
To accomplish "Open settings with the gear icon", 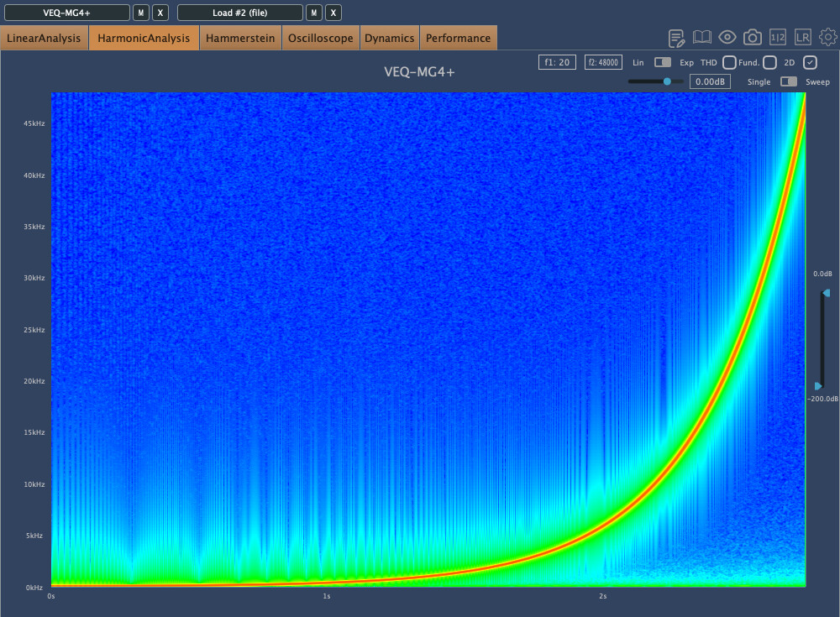I will (828, 38).
